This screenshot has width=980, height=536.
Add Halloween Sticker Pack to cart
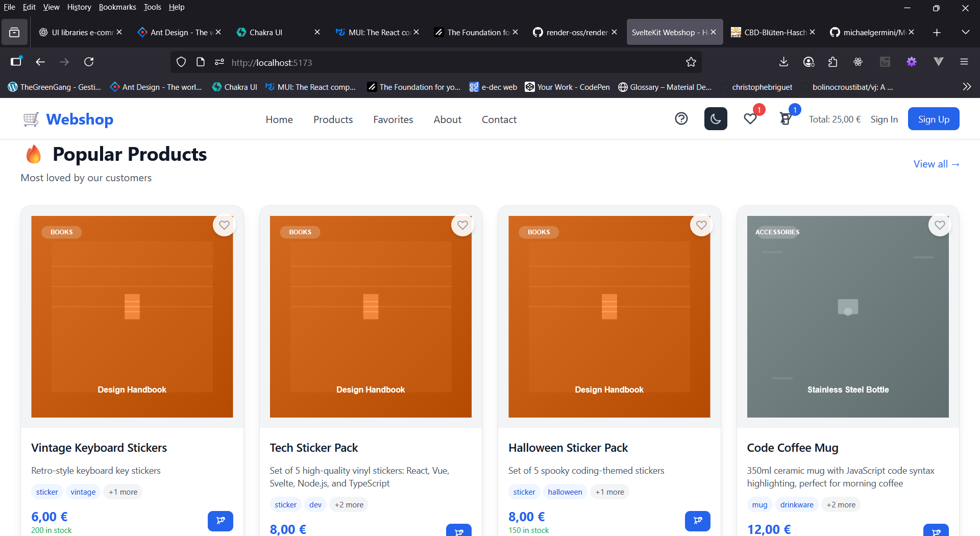[698, 521]
